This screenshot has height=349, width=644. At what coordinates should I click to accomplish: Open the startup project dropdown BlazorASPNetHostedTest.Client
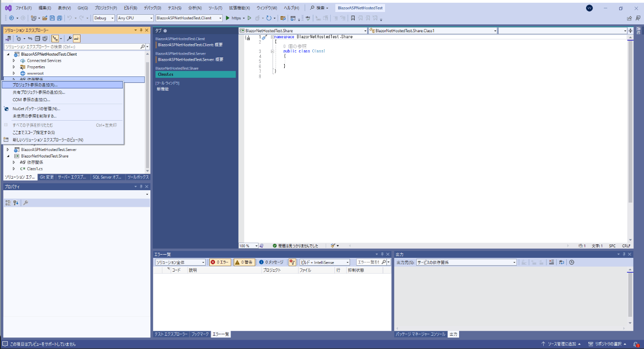point(189,18)
